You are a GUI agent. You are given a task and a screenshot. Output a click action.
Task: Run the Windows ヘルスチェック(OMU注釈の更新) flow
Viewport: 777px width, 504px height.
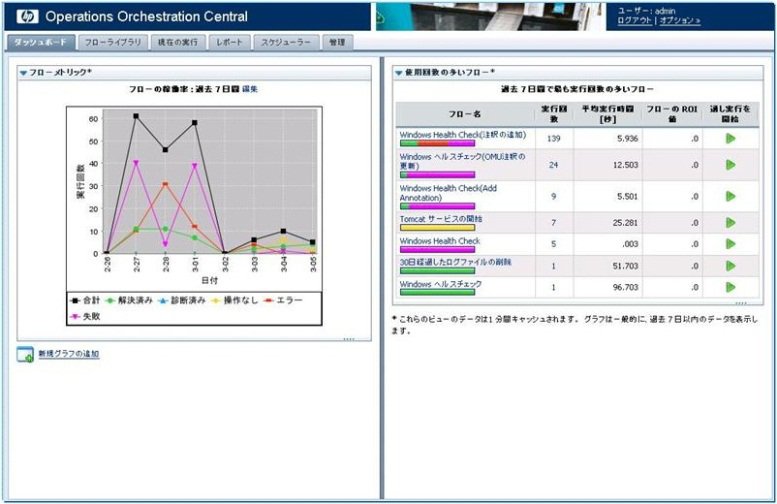[730, 165]
